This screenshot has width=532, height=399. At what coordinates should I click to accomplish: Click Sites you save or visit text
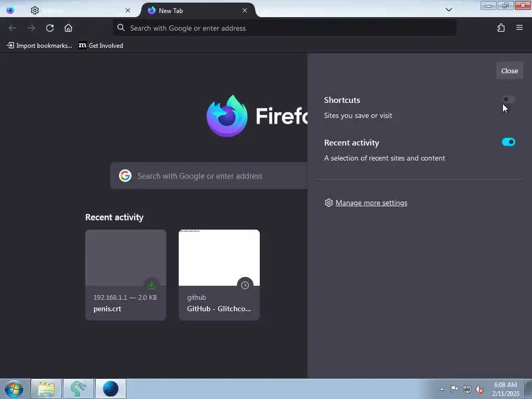click(358, 115)
